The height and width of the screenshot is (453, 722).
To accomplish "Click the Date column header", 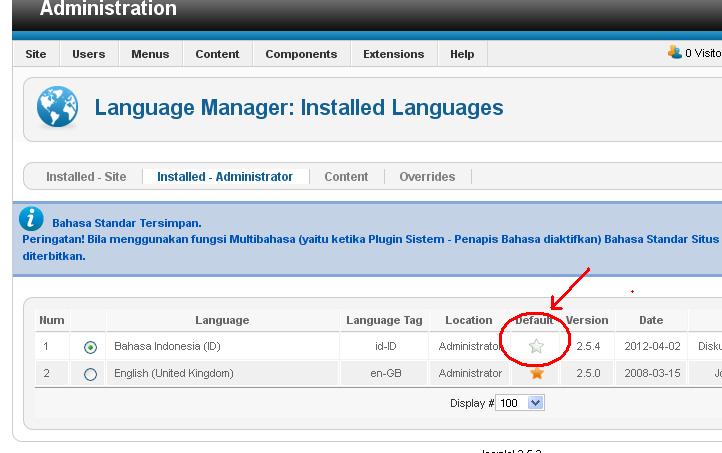I will [x=651, y=320].
